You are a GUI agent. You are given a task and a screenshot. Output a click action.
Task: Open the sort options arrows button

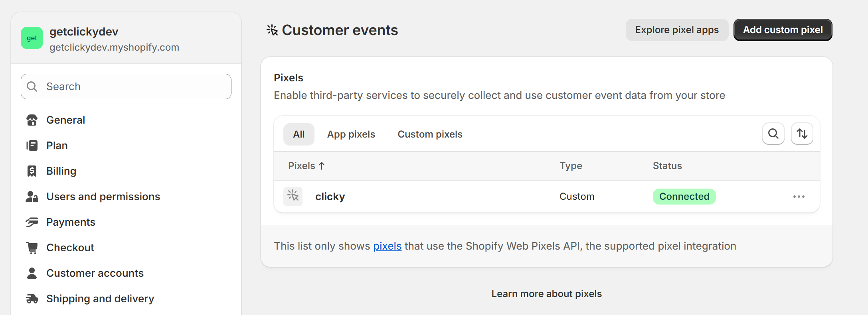click(802, 134)
